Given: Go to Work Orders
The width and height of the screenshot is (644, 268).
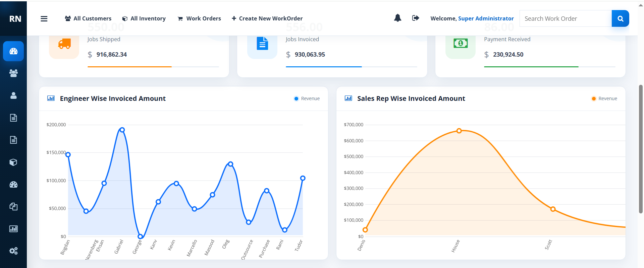Looking at the screenshot, I should pyautogui.click(x=199, y=18).
